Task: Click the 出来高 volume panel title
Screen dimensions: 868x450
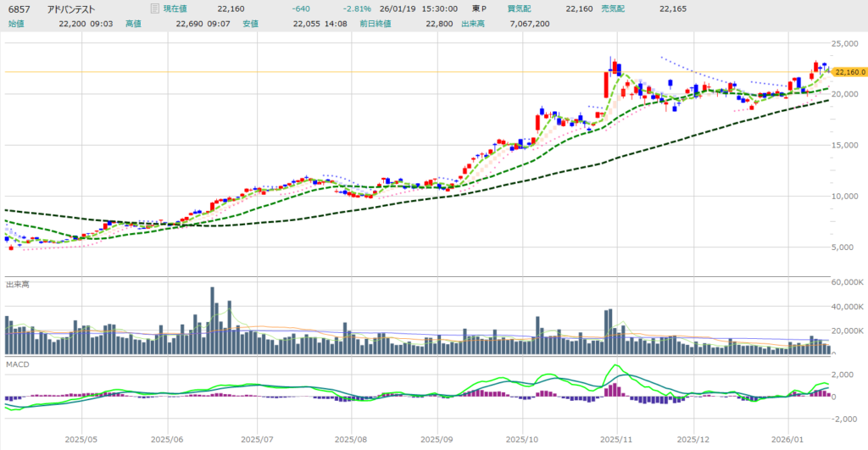Action: (18, 285)
